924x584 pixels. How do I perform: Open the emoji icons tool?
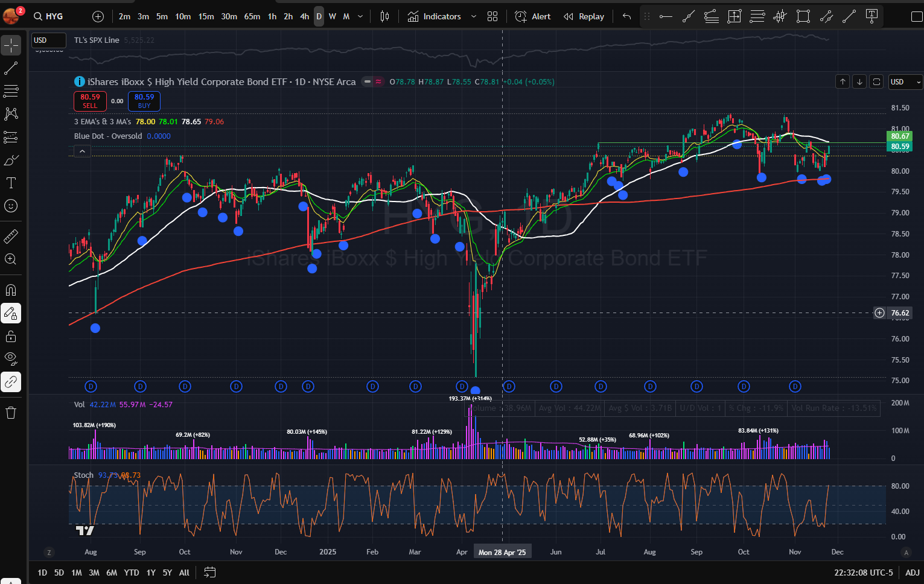pos(11,206)
